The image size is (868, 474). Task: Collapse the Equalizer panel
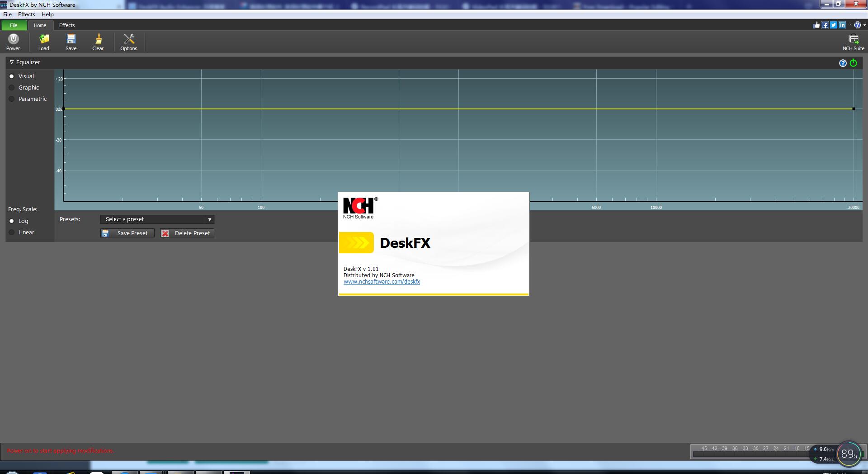tap(11, 62)
